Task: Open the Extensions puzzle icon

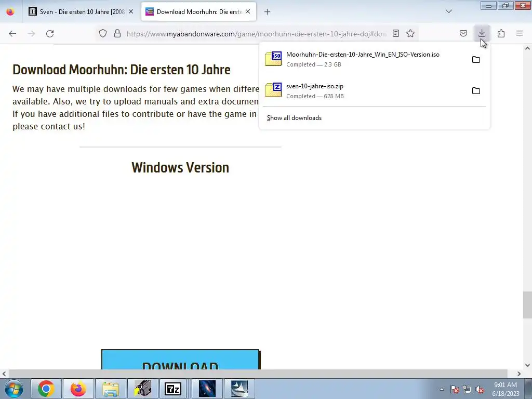Action: 501,33
